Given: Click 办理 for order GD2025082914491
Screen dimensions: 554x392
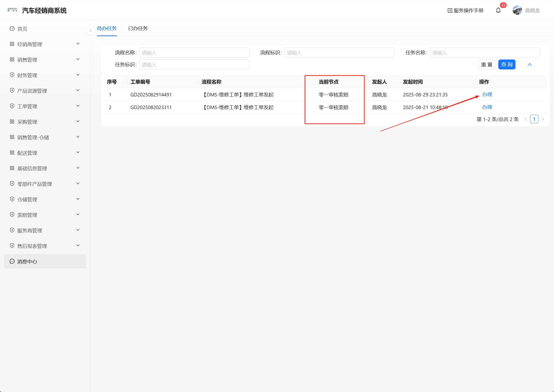Looking at the screenshot, I should (487, 95).
